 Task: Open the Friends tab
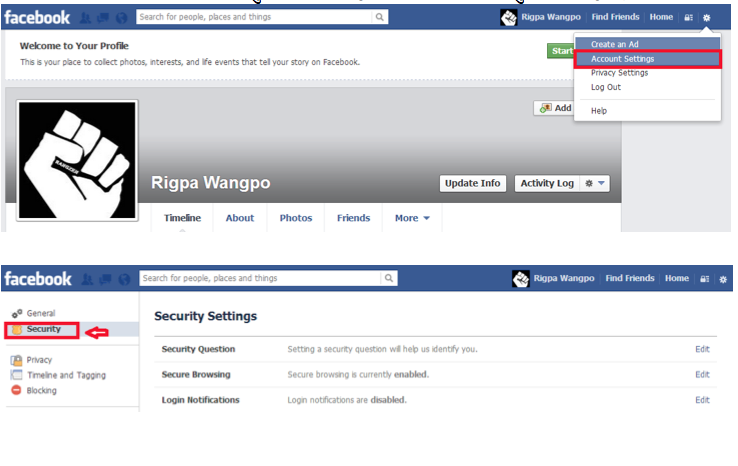(353, 218)
